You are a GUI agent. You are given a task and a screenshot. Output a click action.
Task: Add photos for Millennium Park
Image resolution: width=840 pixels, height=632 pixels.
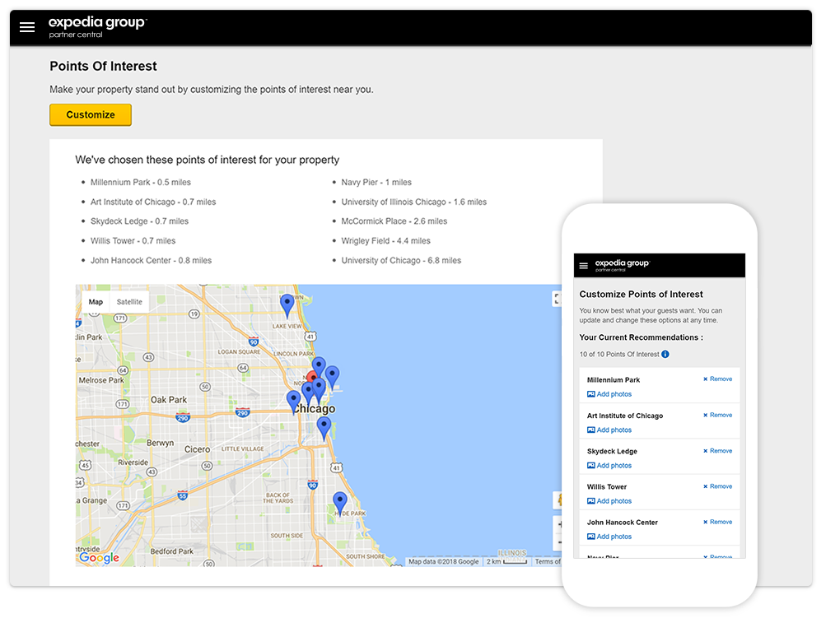[x=609, y=394]
